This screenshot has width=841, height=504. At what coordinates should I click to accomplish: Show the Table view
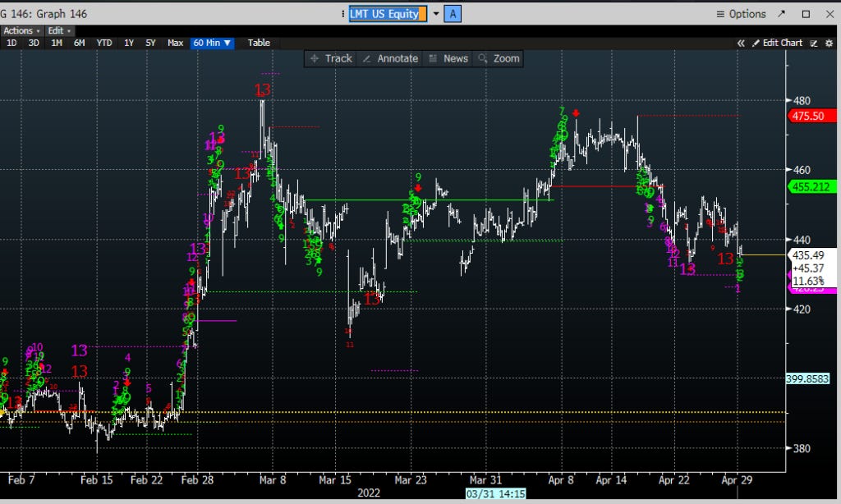click(x=259, y=43)
